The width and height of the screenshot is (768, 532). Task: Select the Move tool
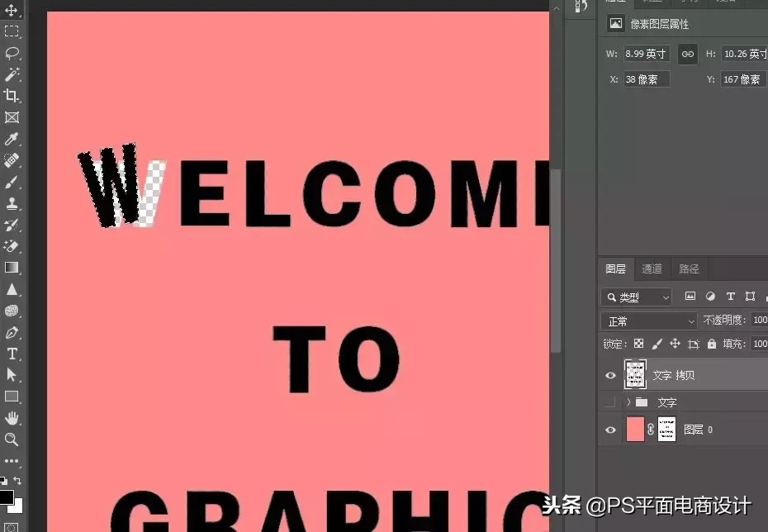click(x=12, y=10)
